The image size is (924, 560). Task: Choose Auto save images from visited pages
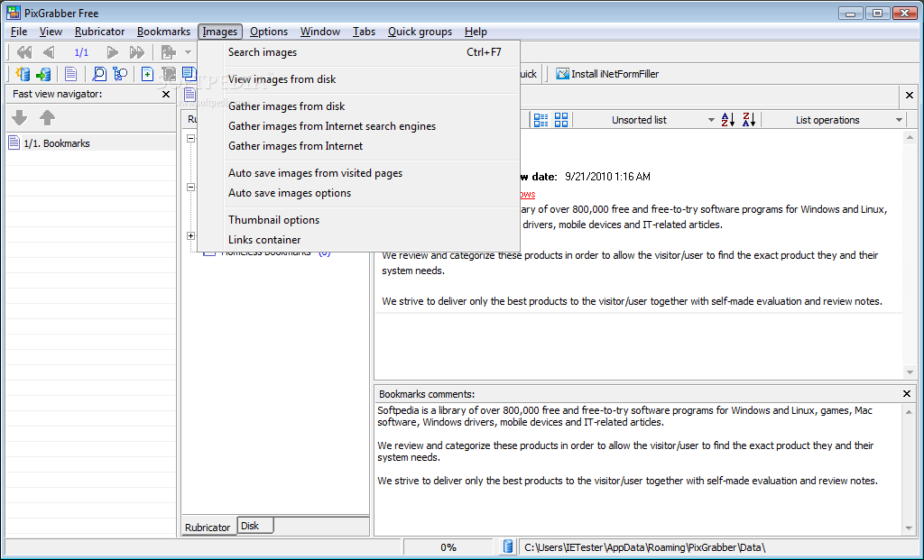[359, 173]
